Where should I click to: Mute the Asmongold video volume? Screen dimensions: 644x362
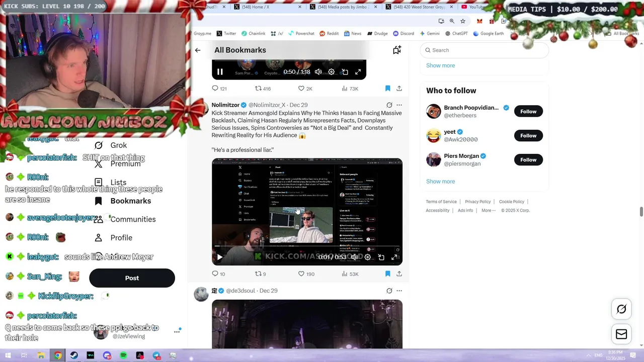pyautogui.click(x=354, y=257)
